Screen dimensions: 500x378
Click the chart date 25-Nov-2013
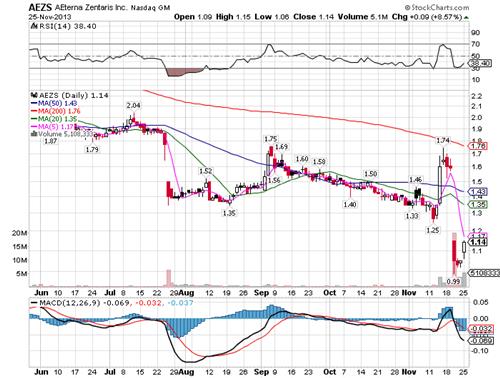50,16
